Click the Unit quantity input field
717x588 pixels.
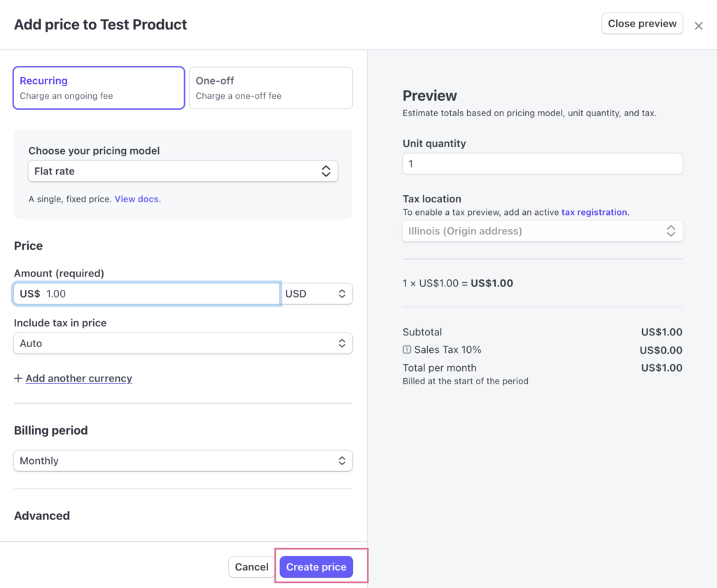coord(543,164)
